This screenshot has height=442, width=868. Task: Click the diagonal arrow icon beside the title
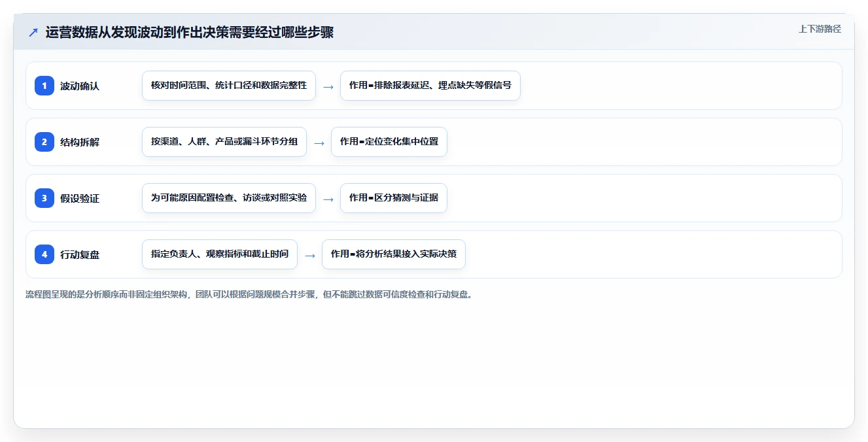(33, 33)
